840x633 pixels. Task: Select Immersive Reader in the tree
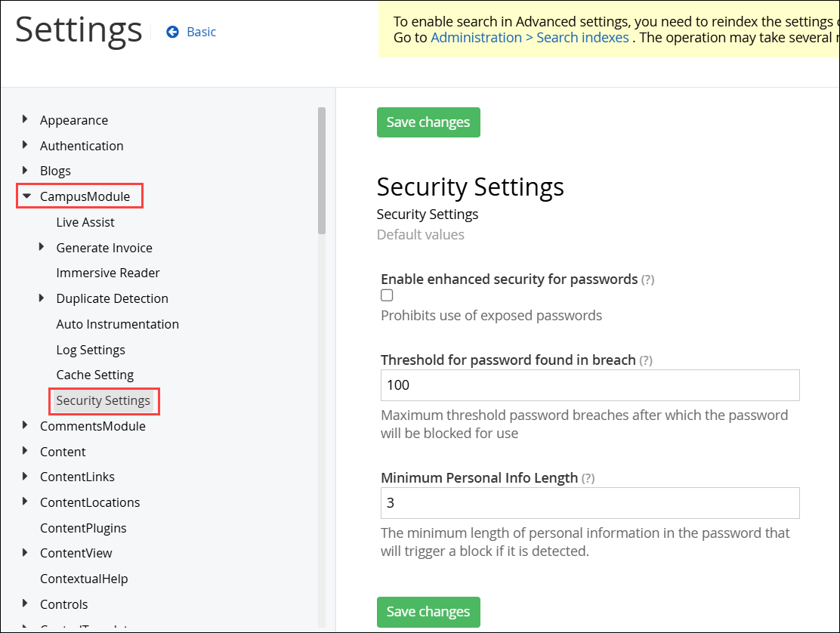pos(108,273)
